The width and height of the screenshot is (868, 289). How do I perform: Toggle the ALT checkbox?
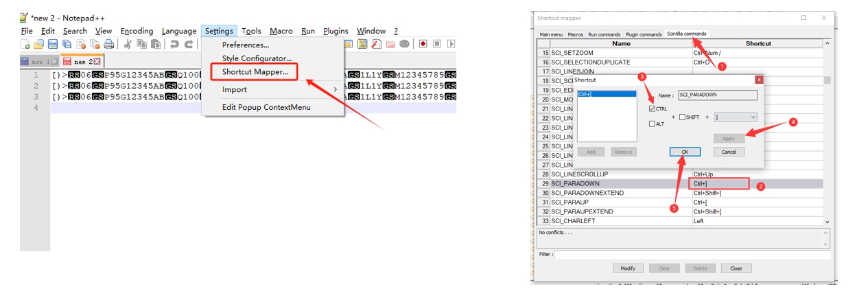click(652, 124)
